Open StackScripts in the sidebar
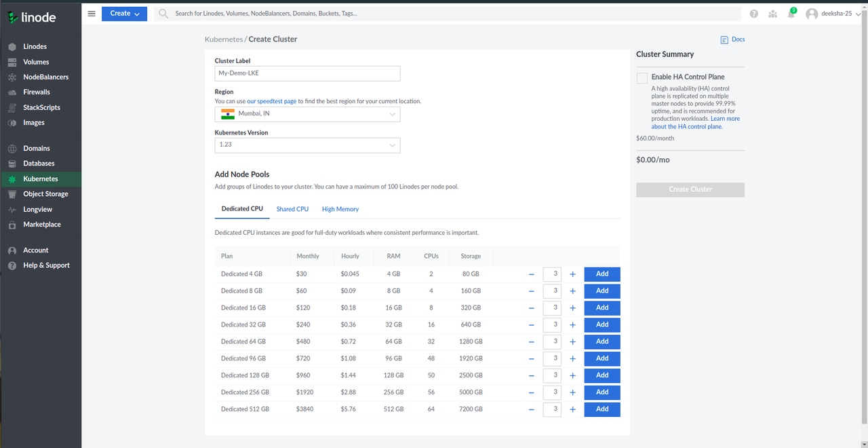Viewport: 868px width, 448px height. click(x=41, y=108)
